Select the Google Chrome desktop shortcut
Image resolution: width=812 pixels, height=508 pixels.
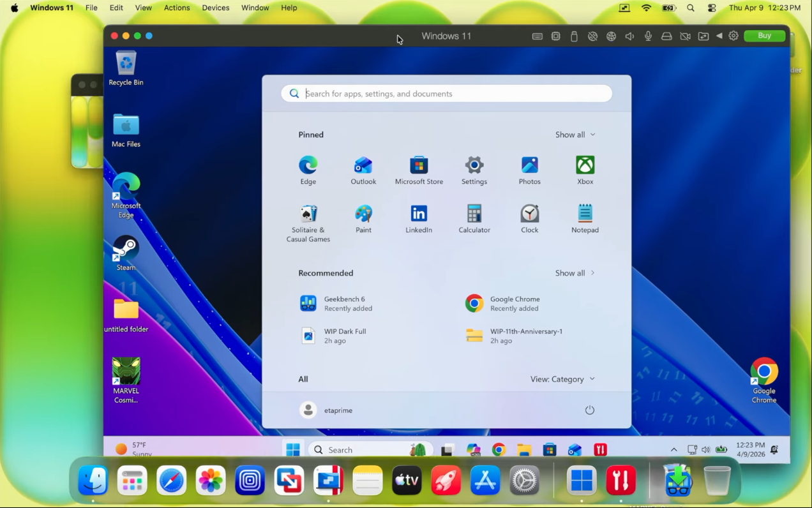[764, 380]
